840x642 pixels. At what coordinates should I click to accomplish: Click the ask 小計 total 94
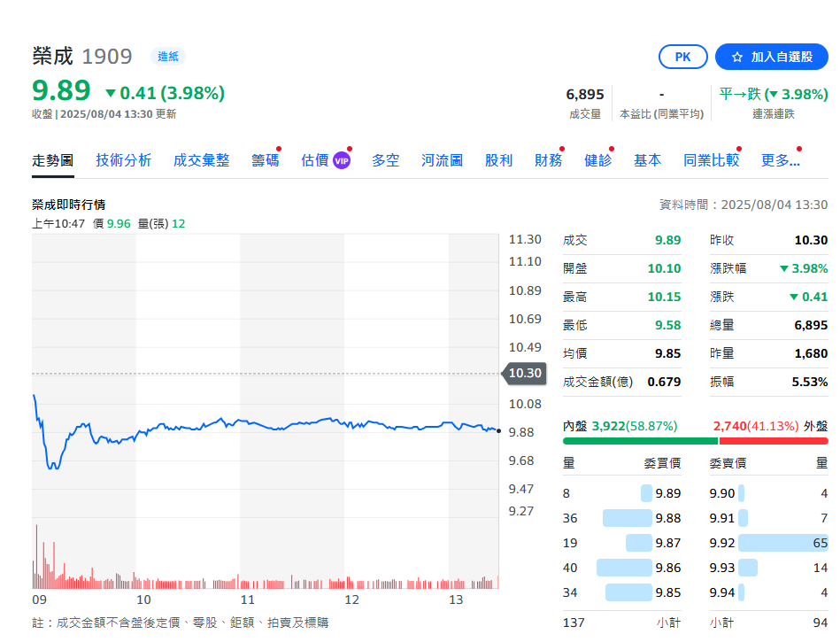[x=821, y=623]
